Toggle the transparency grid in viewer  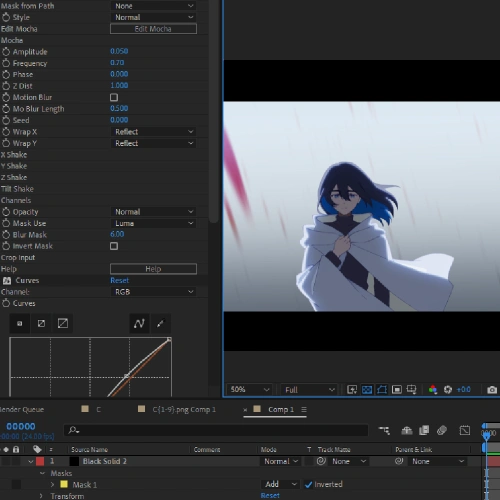367,389
